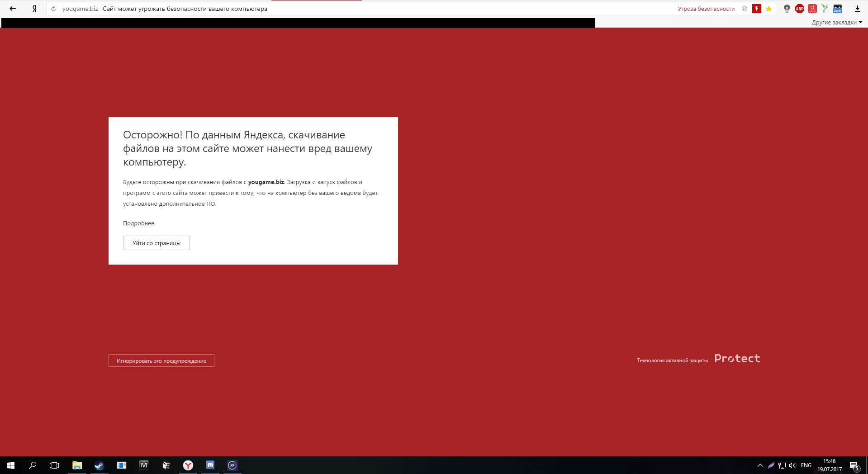Viewport: 868px width, 474px height.
Task: Open the XP app on taskbar
Action: (232, 465)
